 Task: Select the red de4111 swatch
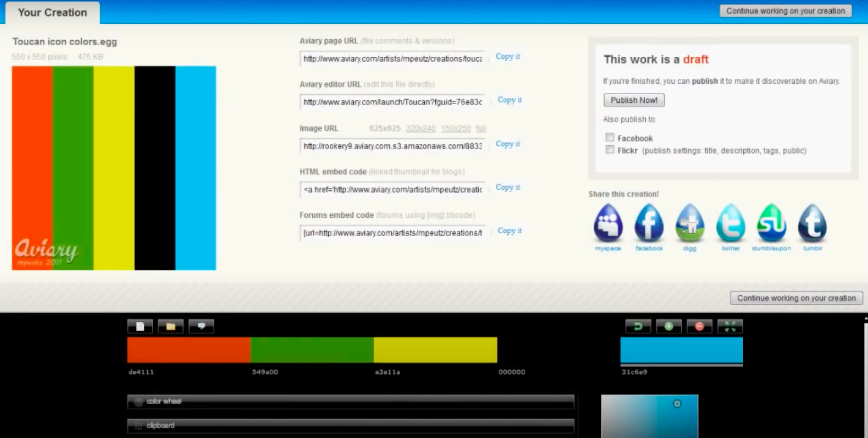tap(189, 350)
